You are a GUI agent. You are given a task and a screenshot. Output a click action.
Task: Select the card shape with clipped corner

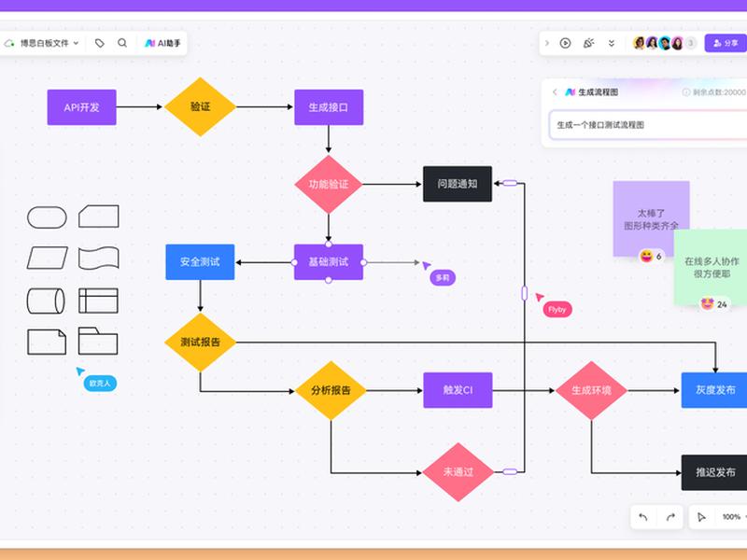pyautogui.click(x=99, y=217)
